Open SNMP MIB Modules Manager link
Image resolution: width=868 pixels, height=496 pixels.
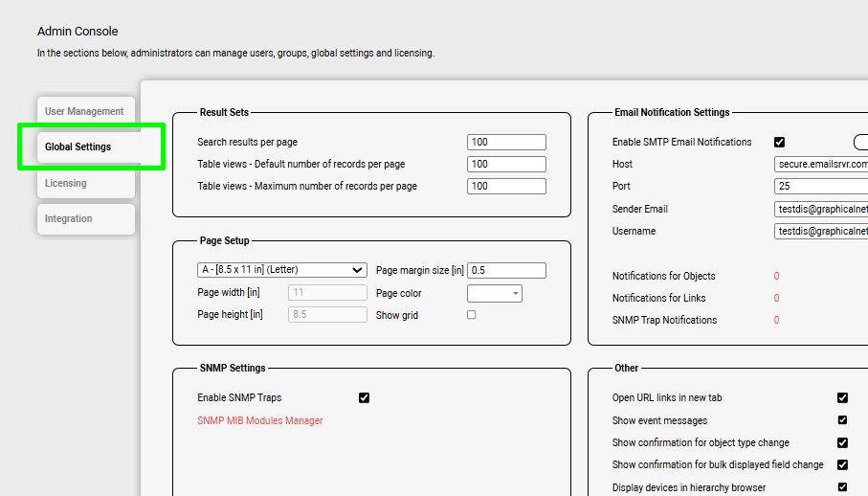pos(260,420)
